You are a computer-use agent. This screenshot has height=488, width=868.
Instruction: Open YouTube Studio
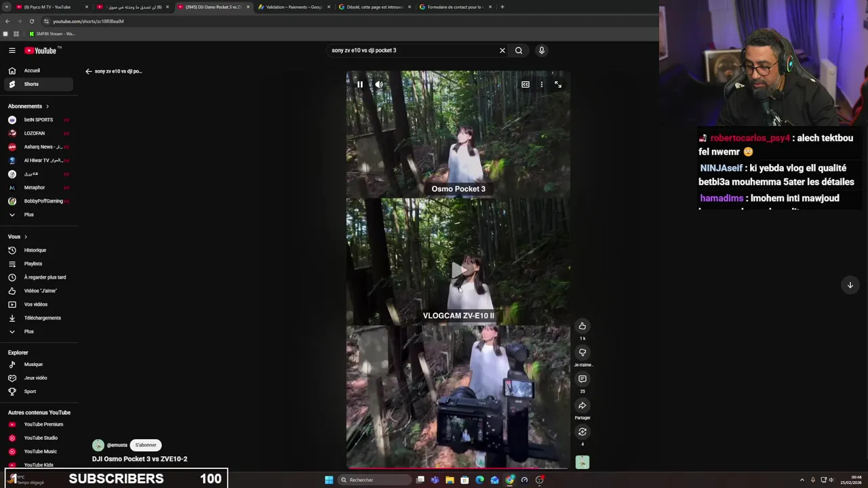tap(41, 438)
